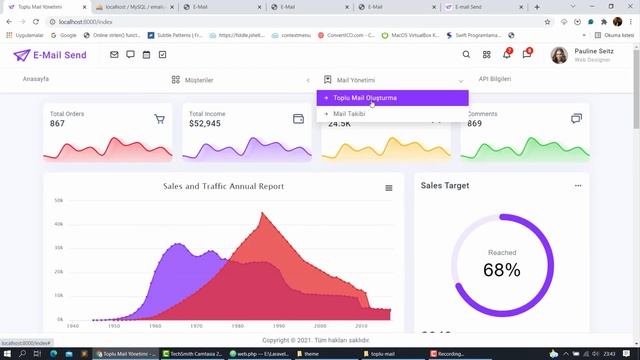Open the Chrome three-dots menu
This screenshot has width=640, height=360.
click(x=631, y=22)
